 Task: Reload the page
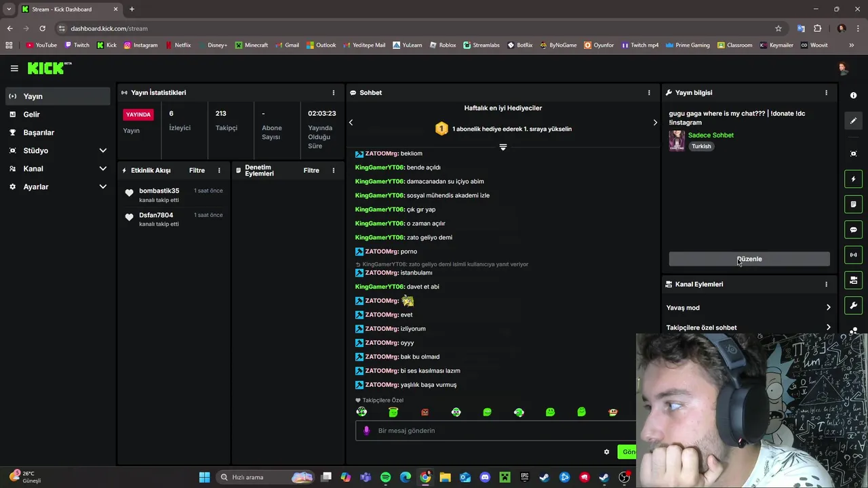click(x=42, y=28)
